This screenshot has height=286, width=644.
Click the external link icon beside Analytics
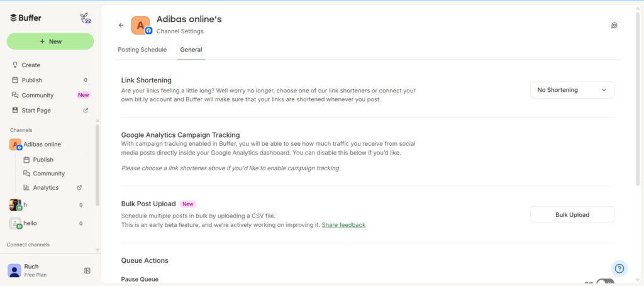(80, 187)
